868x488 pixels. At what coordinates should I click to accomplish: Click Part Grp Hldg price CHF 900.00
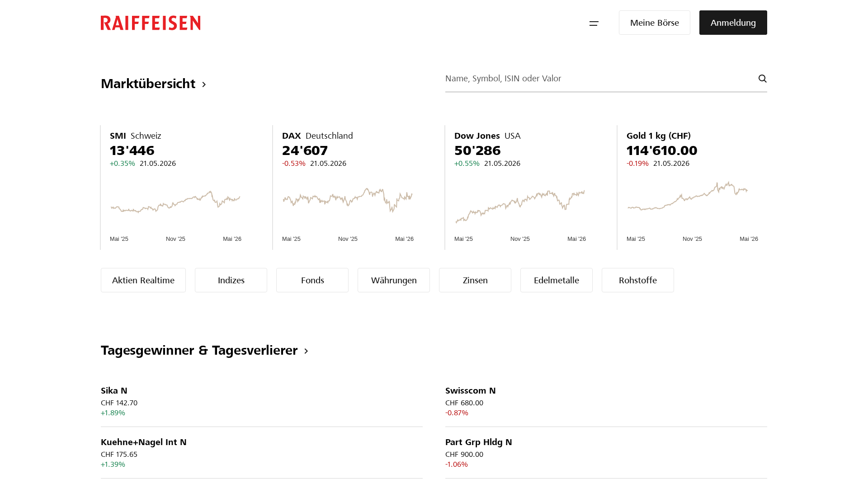click(x=464, y=455)
